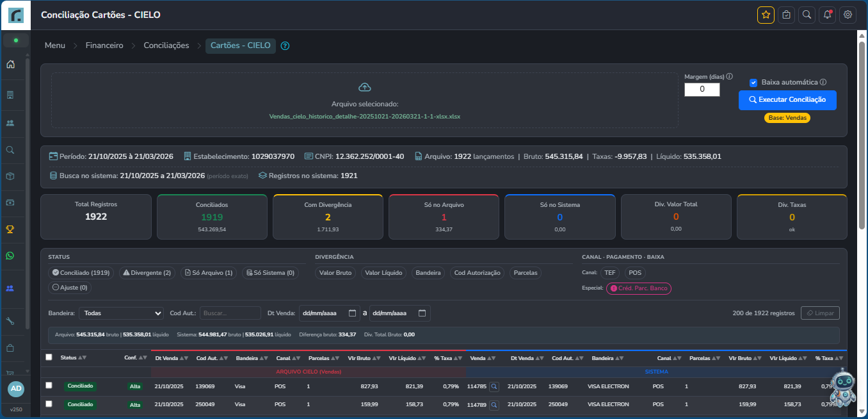The image size is (868, 419).
Task: Open the gray people icon in sidebar
Action: point(10,122)
